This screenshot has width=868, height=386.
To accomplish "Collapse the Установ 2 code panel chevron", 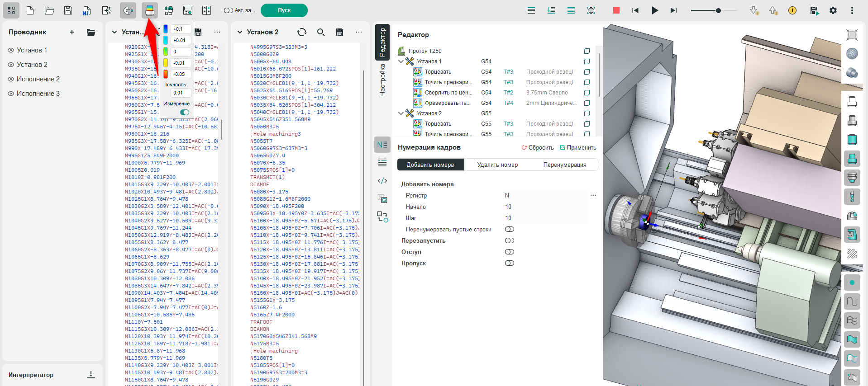I will (x=240, y=32).
